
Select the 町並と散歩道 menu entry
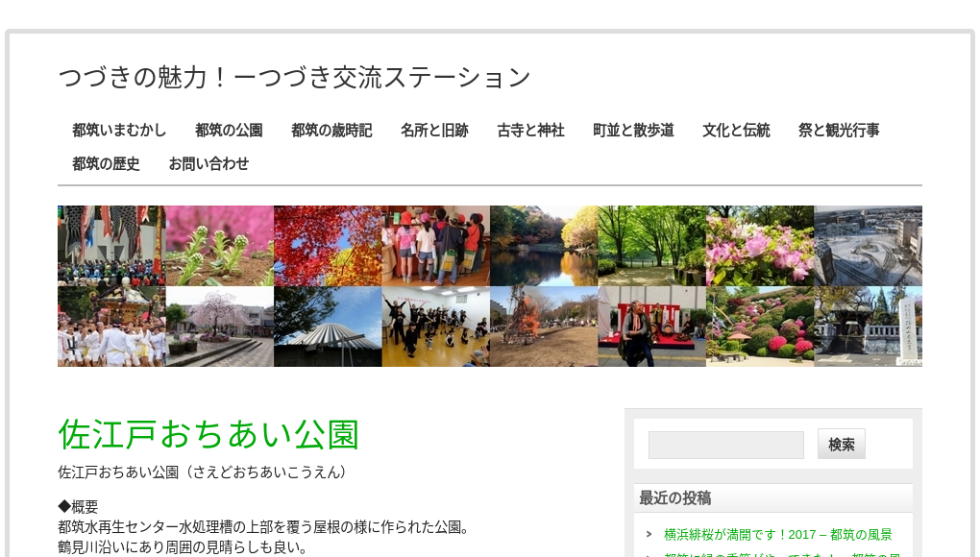coord(633,131)
